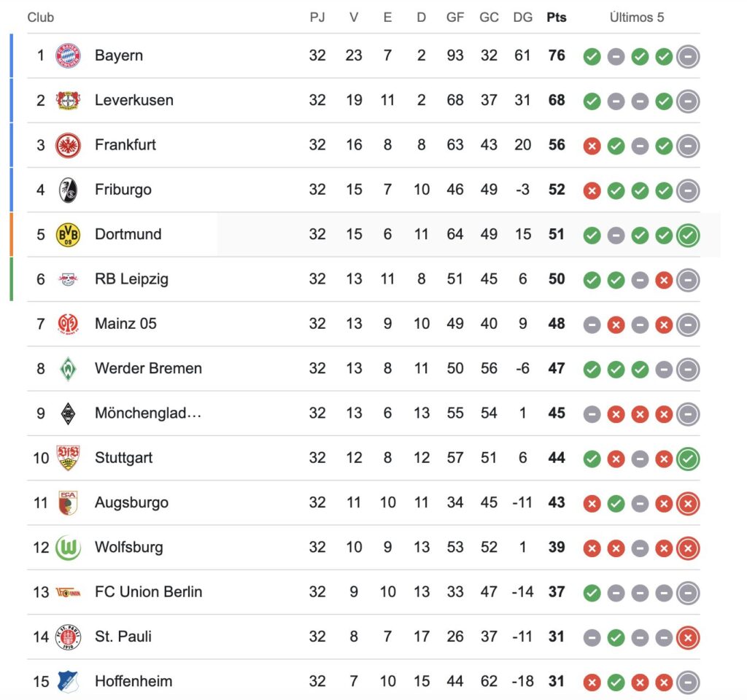Open the RB Leipzig team link
This screenshot has height=700, width=747.
pyautogui.click(x=131, y=279)
